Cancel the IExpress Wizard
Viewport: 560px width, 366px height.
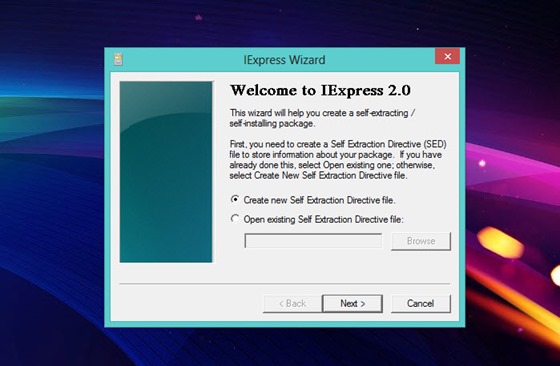(x=421, y=304)
